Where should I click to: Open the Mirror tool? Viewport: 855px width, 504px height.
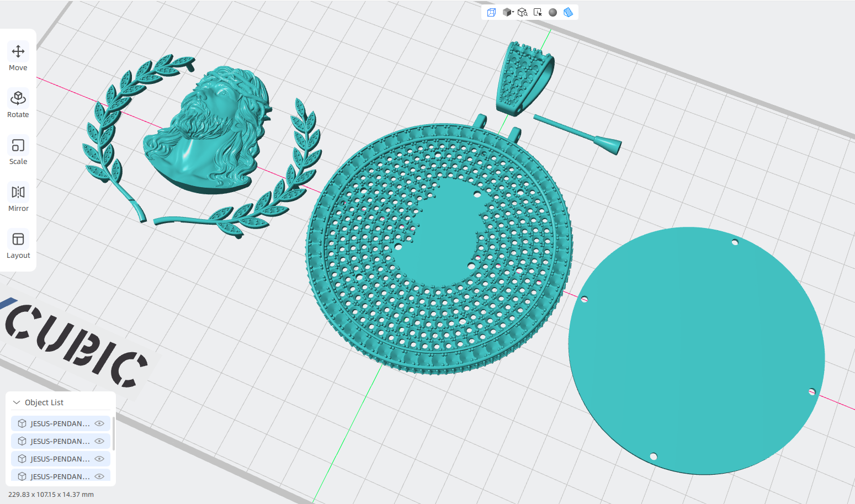tap(18, 198)
